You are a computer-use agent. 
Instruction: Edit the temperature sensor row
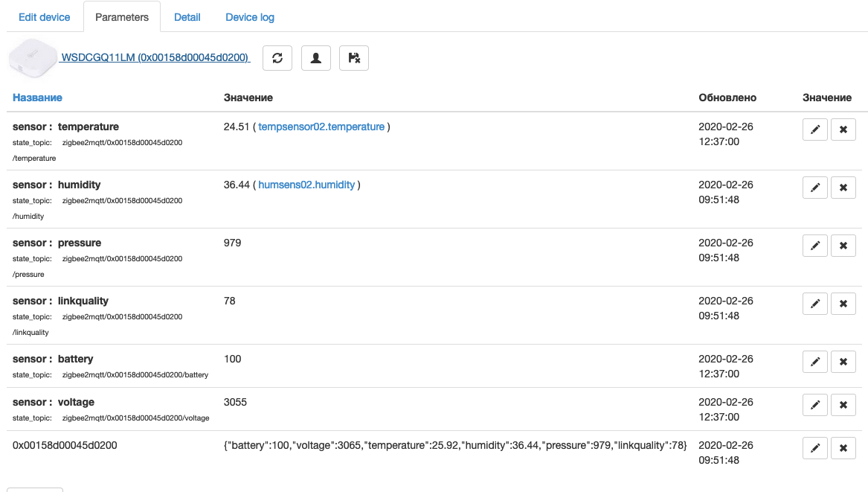pos(815,130)
